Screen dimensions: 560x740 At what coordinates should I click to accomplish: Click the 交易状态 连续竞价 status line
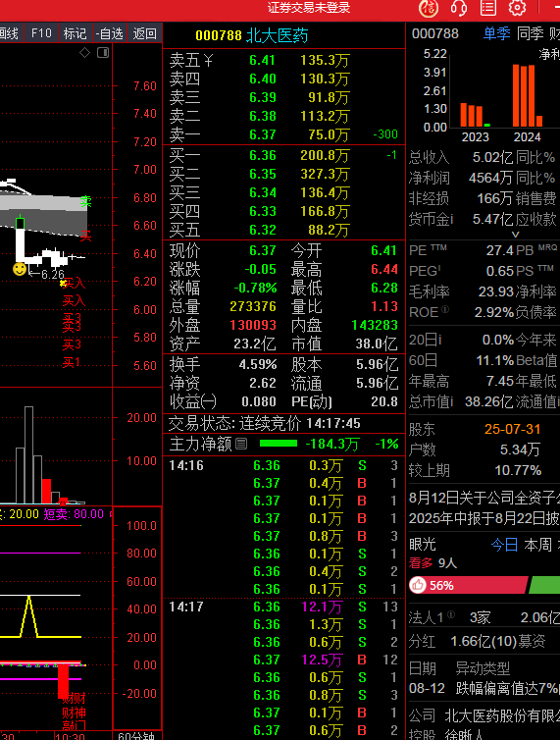coord(264,423)
